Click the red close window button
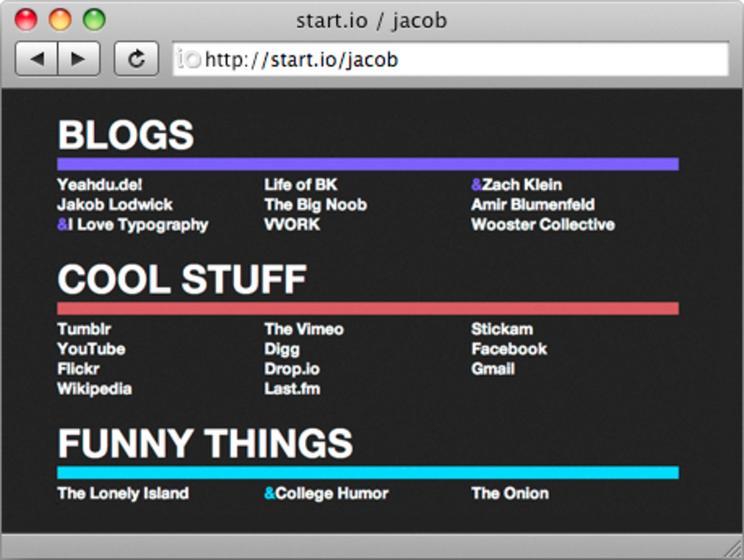This screenshot has height=560, width=744. tap(26, 20)
